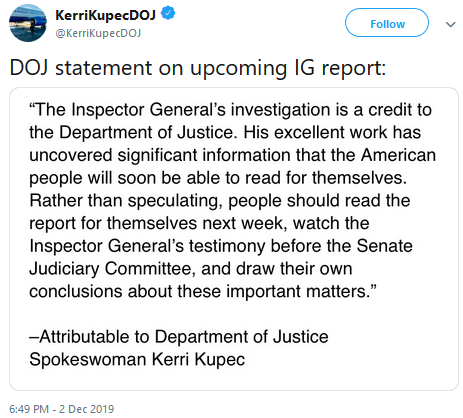Click the blue verified checkmark badge
This screenshot has width=463, height=418.
(168, 14)
